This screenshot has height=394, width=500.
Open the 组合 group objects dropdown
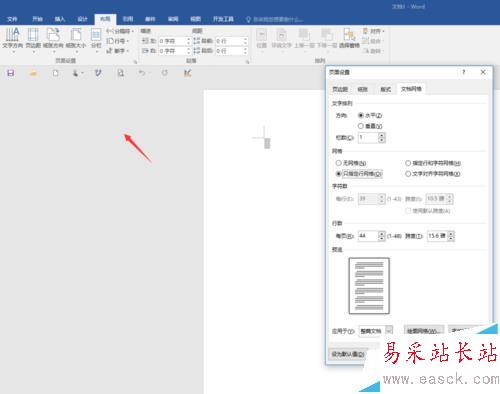tap(372, 41)
